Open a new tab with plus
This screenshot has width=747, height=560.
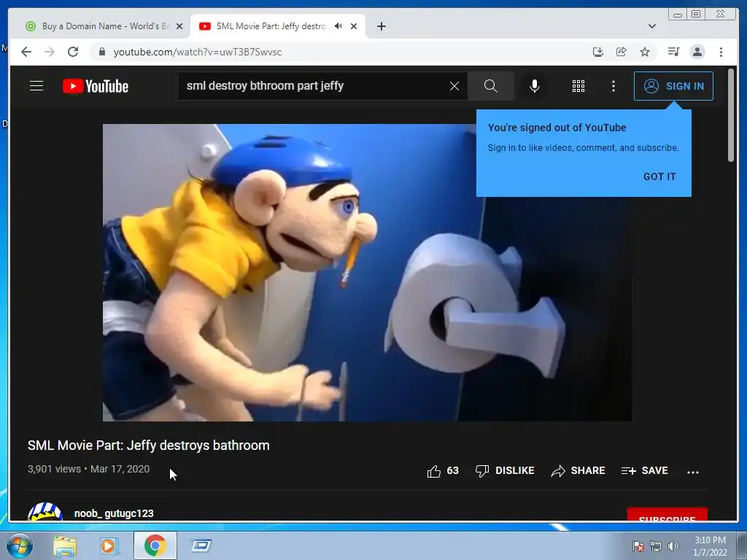tap(381, 27)
